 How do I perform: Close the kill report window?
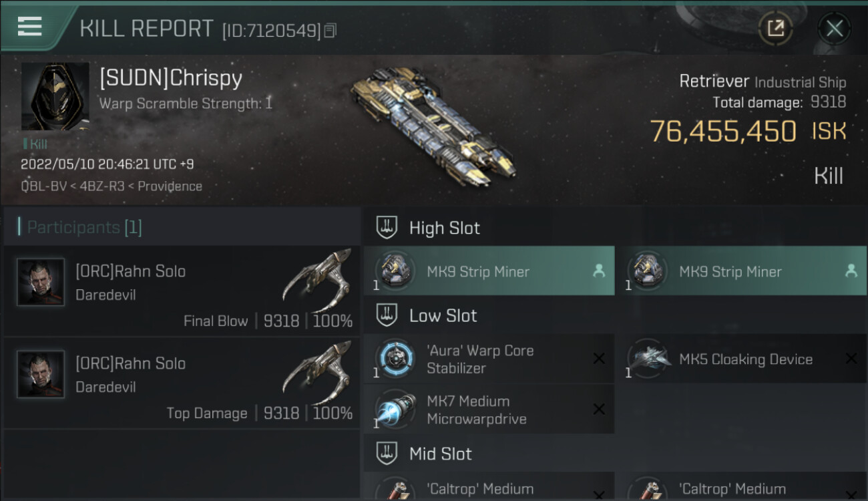[x=834, y=28]
